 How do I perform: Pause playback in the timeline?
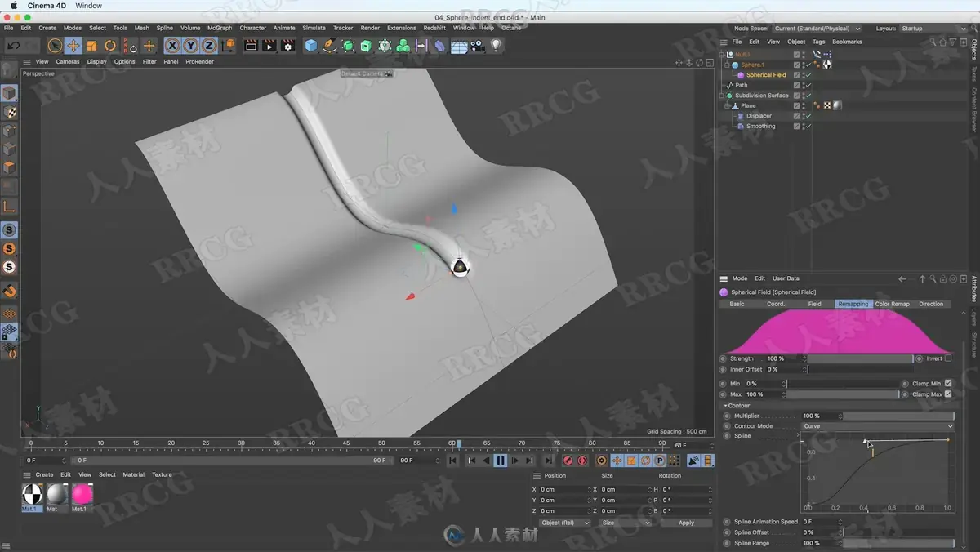[501, 461]
